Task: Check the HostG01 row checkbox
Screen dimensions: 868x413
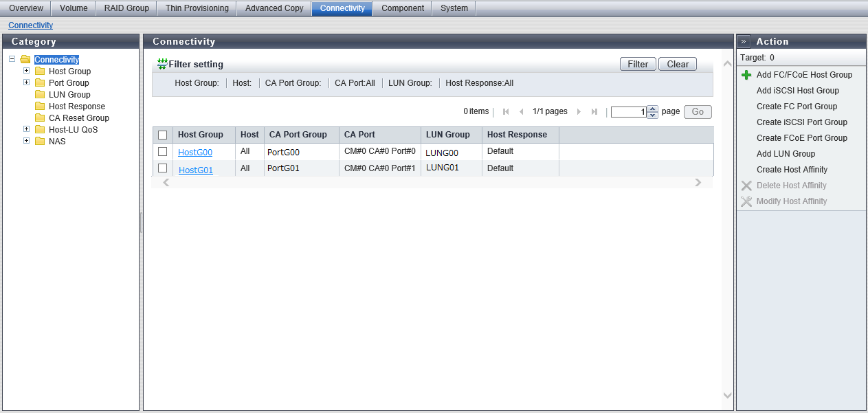Action: [x=163, y=168]
